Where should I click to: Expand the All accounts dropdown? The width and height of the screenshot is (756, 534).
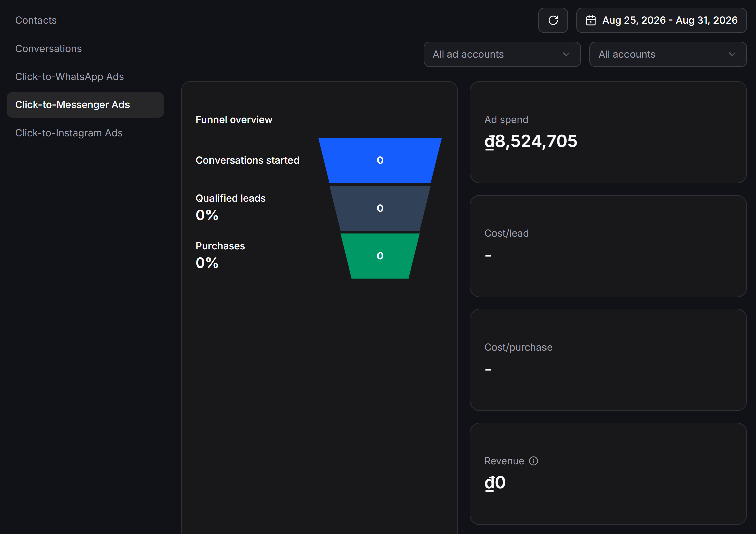click(668, 54)
